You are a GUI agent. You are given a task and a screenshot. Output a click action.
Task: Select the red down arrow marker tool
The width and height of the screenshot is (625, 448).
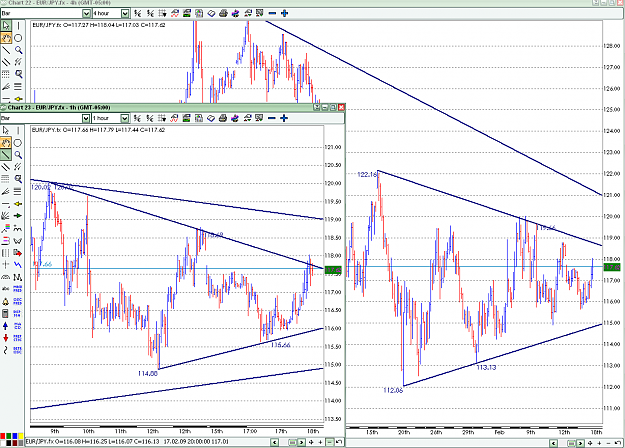coord(6,338)
